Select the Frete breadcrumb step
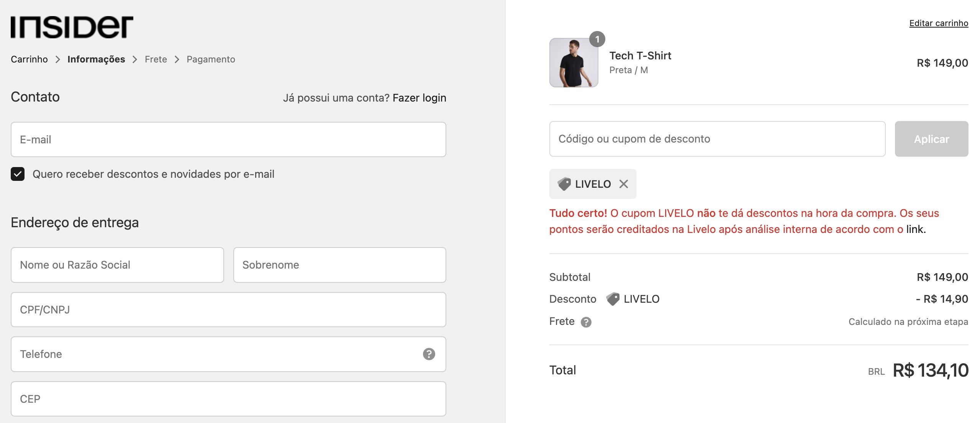 pos(156,59)
